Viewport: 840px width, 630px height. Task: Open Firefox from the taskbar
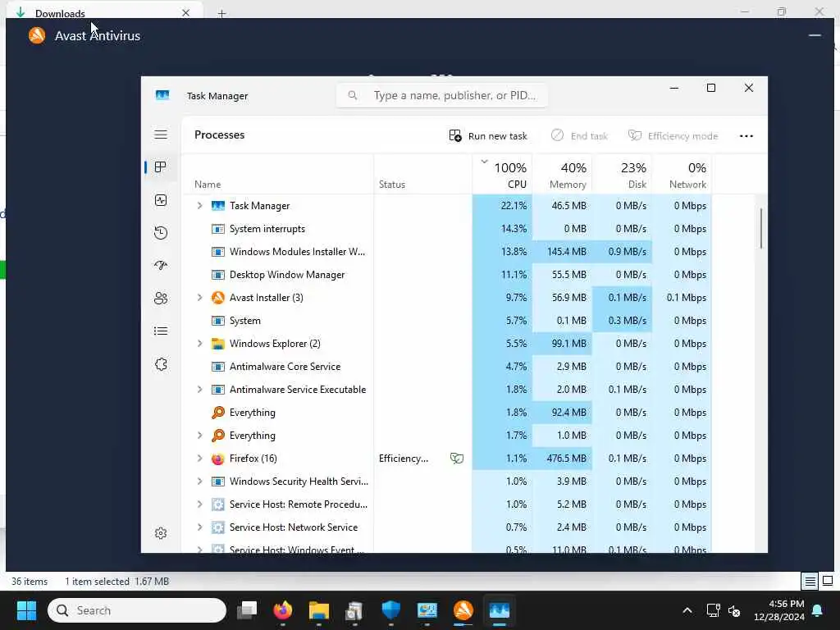tap(282, 610)
